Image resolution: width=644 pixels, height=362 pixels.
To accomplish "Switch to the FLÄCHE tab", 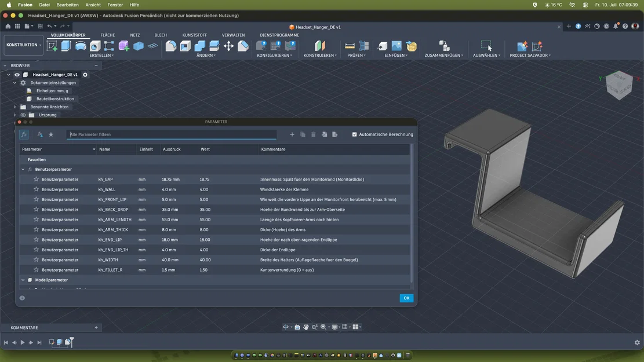I will coord(108,35).
